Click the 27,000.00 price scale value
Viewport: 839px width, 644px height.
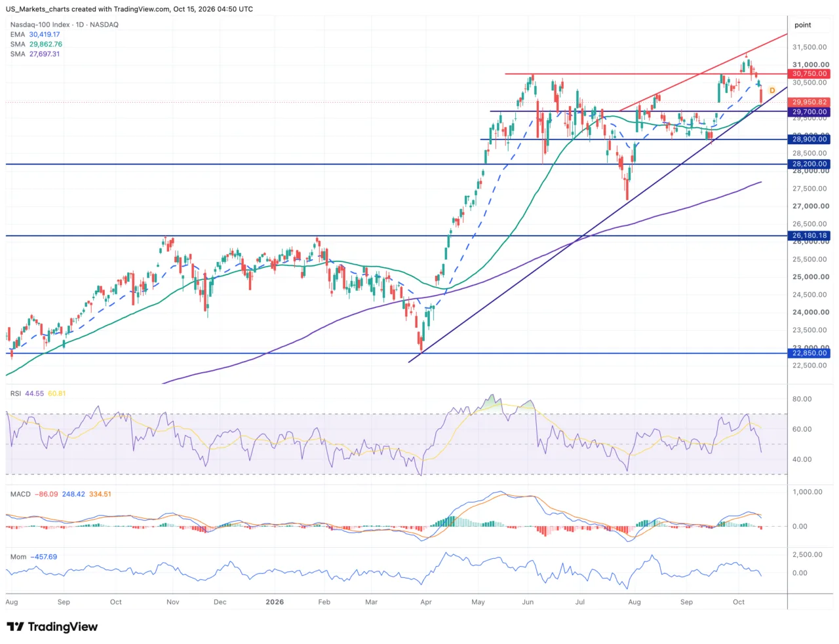point(811,206)
